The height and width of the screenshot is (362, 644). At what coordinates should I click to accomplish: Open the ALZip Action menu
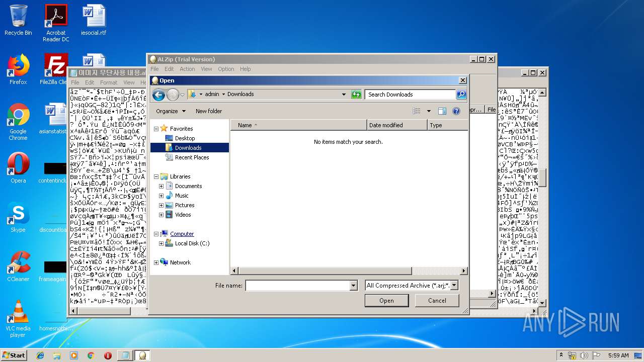coord(187,69)
